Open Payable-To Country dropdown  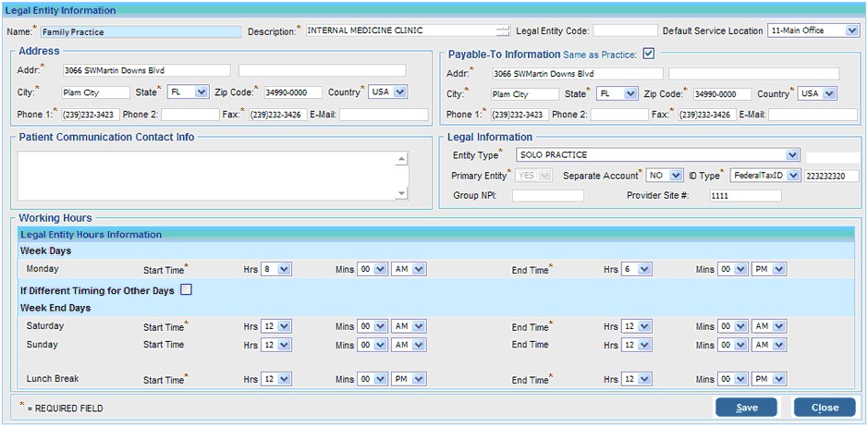[x=816, y=93]
